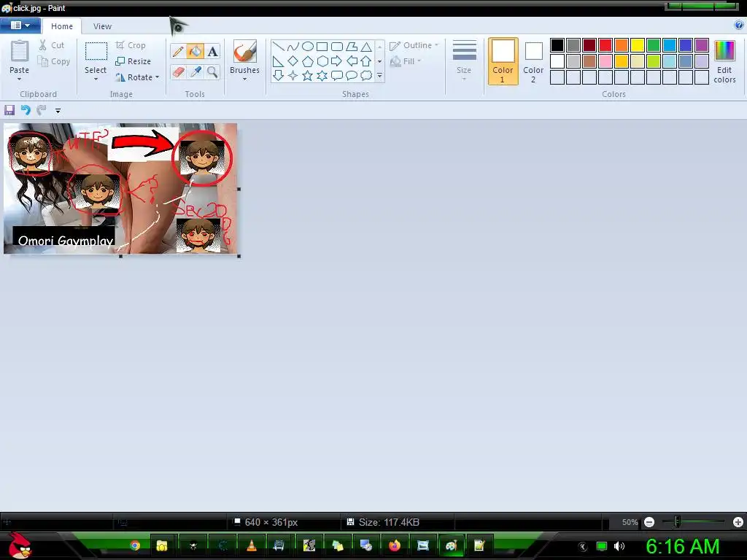Click the zoom level slider handle
747x560 pixels.
[677, 522]
